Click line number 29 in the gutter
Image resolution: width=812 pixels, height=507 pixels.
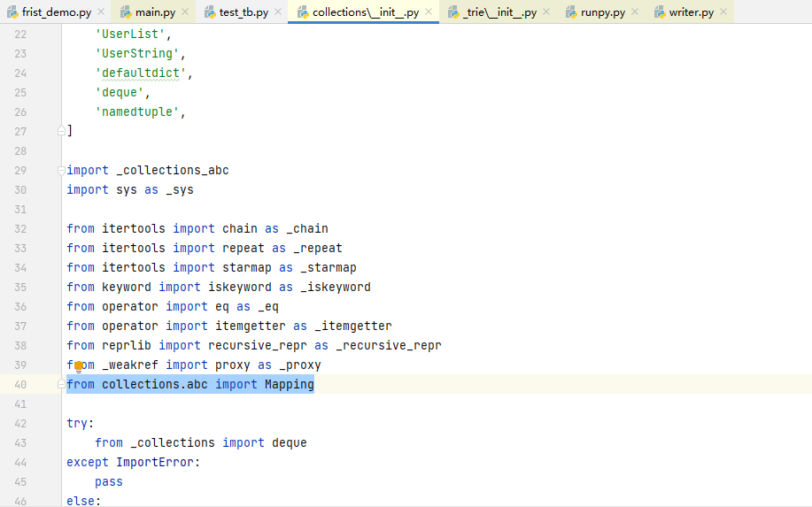[20, 171]
